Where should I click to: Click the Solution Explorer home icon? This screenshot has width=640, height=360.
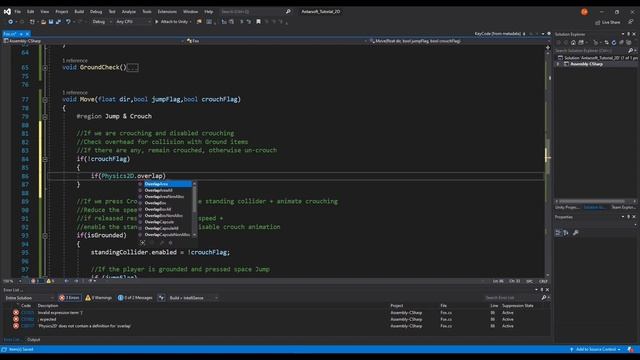(573, 42)
